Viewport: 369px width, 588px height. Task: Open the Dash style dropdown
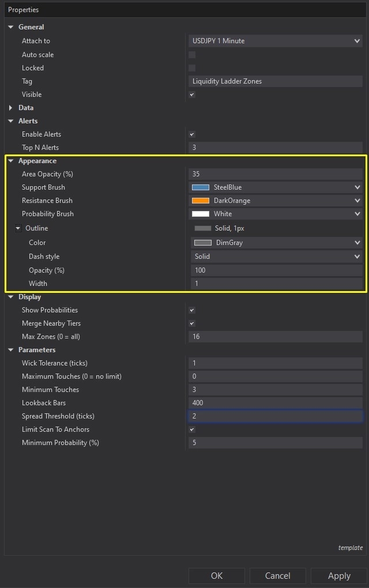tap(357, 257)
